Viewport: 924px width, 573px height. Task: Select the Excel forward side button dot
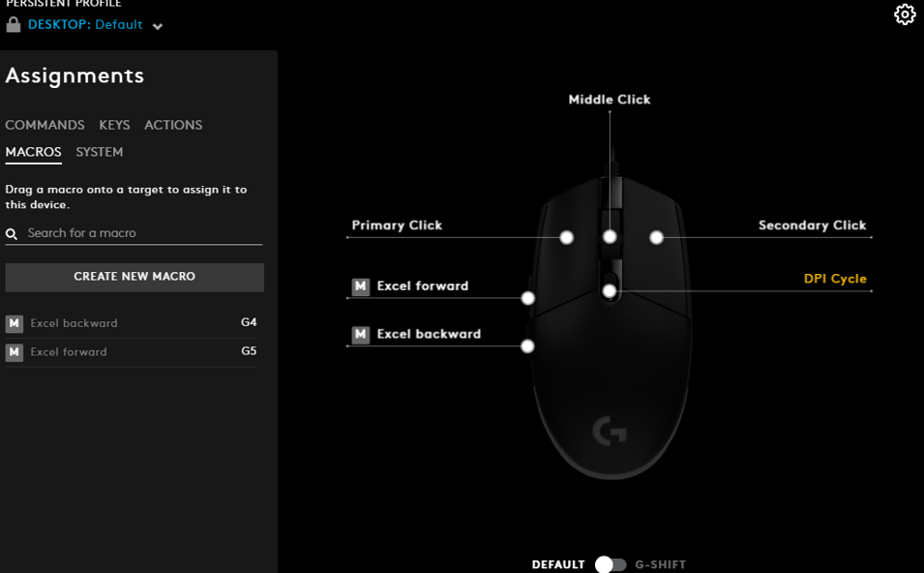[x=528, y=298]
